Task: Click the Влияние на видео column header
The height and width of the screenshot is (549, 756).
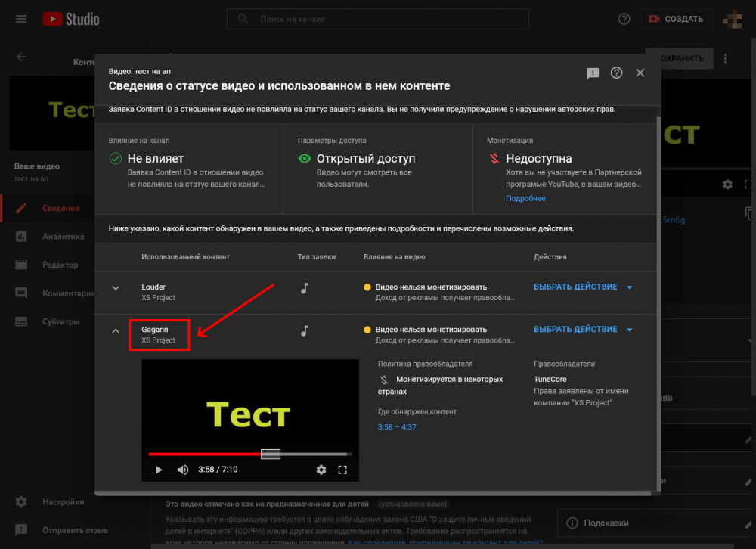Action: pyautogui.click(x=395, y=257)
